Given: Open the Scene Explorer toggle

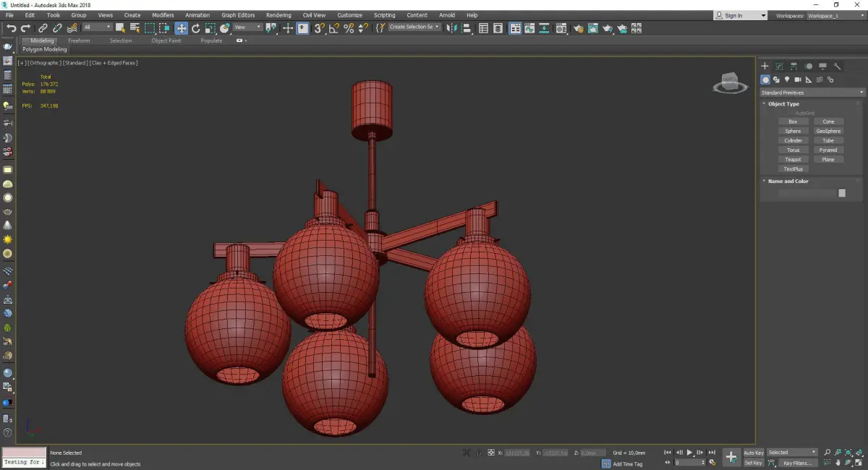Looking at the screenshot, I should pyautogui.click(x=483, y=28).
